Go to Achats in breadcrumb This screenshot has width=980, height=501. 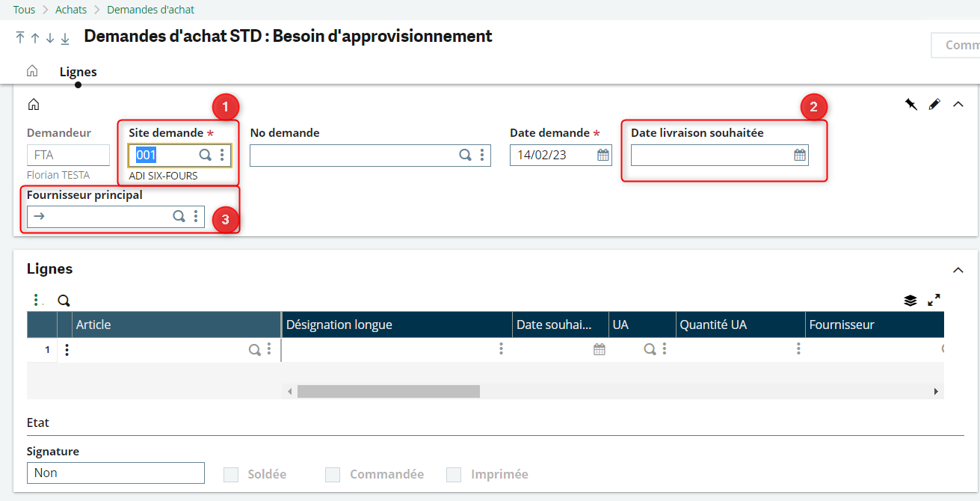[x=71, y=10]
